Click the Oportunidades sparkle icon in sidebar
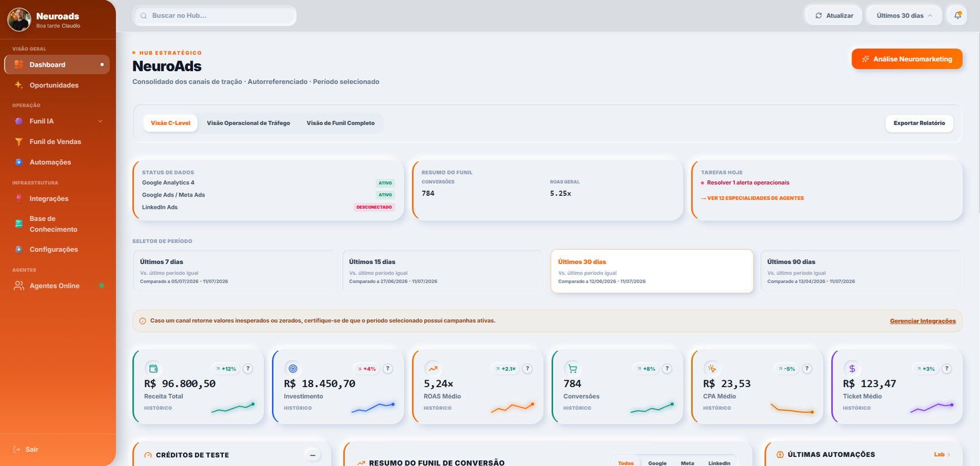The image size is (980, 466). [x=19, y=85]
